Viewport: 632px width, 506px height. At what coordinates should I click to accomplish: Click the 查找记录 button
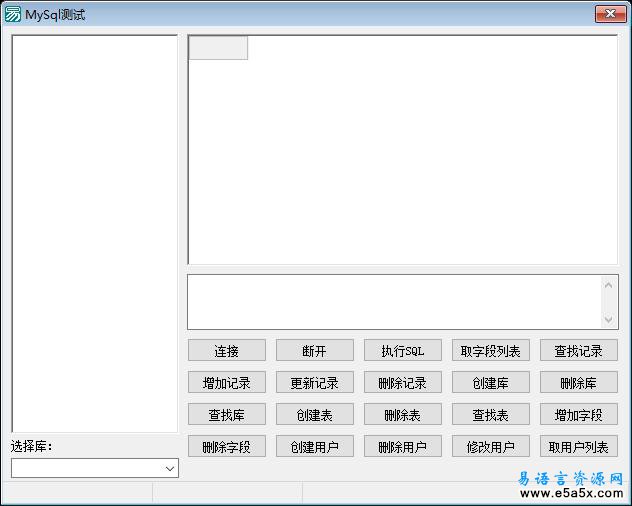click(x=578, y=350)
